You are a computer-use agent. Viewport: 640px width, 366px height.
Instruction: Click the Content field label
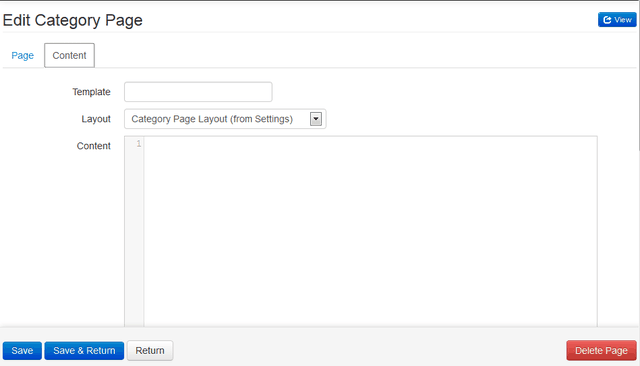click(93, 146)
